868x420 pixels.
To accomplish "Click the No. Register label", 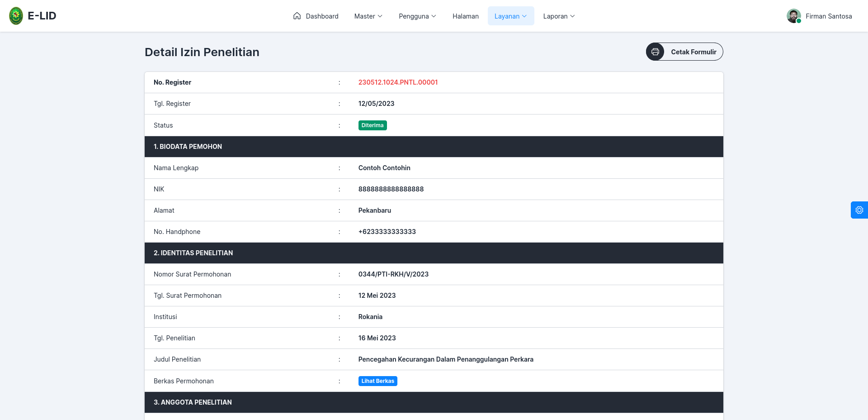I will pos(172,82).
